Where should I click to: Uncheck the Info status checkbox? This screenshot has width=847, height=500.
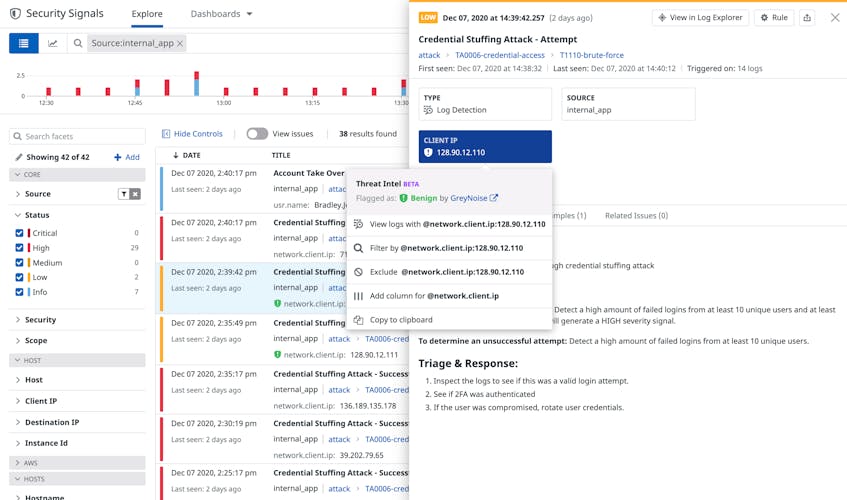pyautogui.click(x=19, y=292)
